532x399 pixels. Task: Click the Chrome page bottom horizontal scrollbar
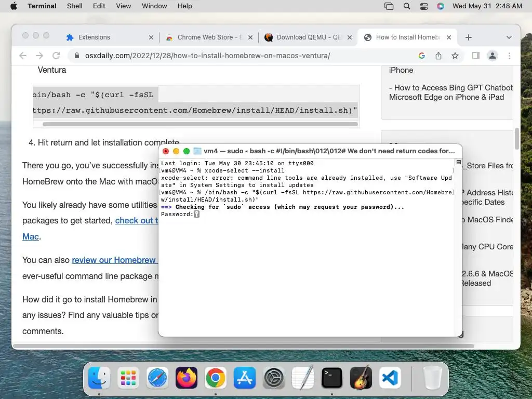(x=244, y=346)
